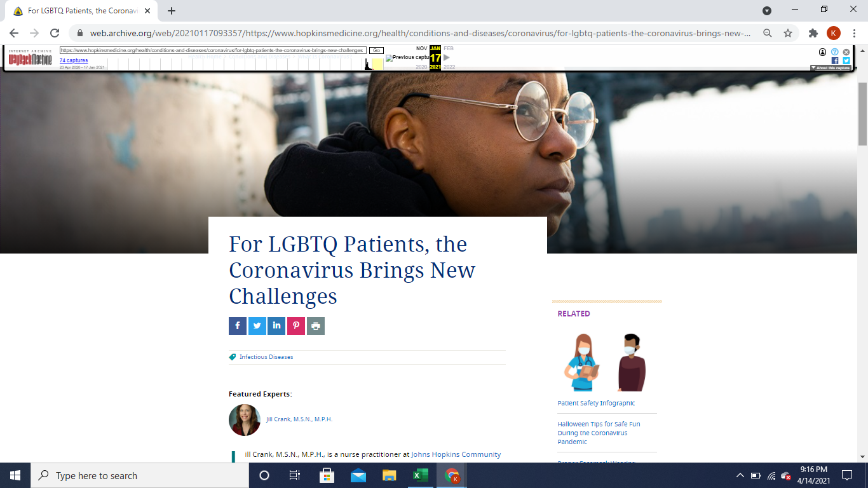Image resolution: width=868 pixels, height=488 pixels.
Task: Share article via Facebook icon
Action: click(x=238, y=326)
